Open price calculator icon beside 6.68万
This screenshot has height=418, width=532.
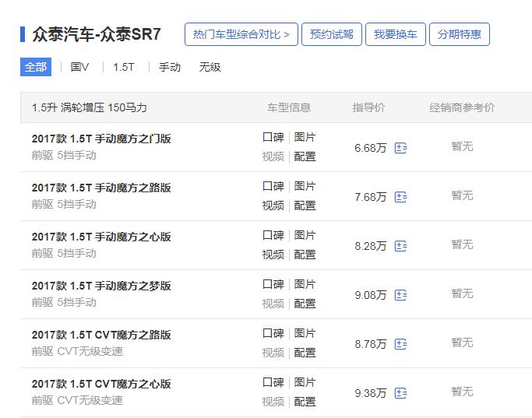[400, 148]
